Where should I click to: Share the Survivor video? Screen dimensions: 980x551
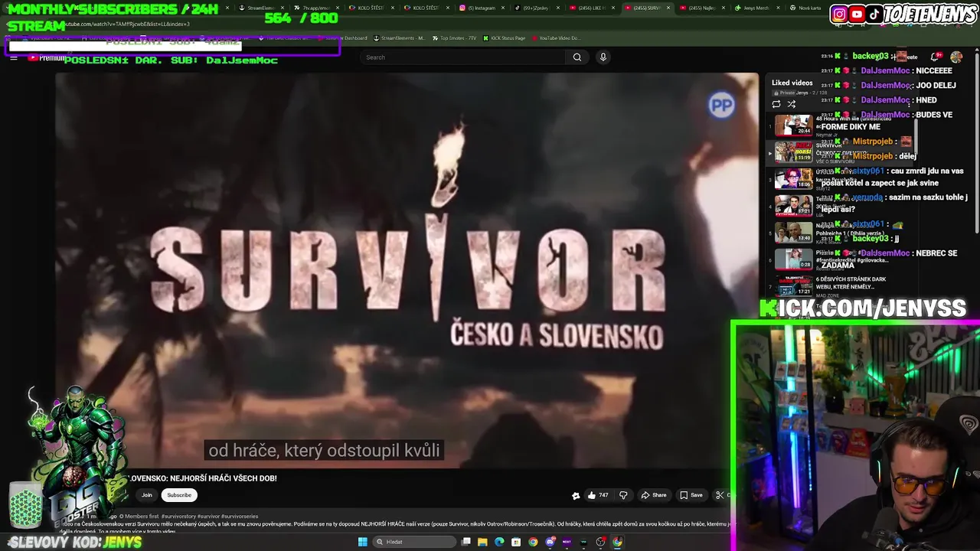pos(653,495)
